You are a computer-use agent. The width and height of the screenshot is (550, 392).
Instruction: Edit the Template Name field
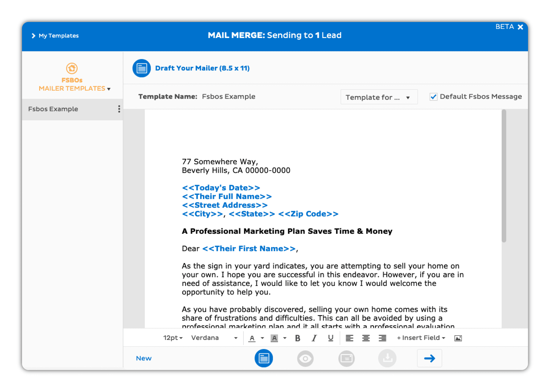(x=229, y=97)
